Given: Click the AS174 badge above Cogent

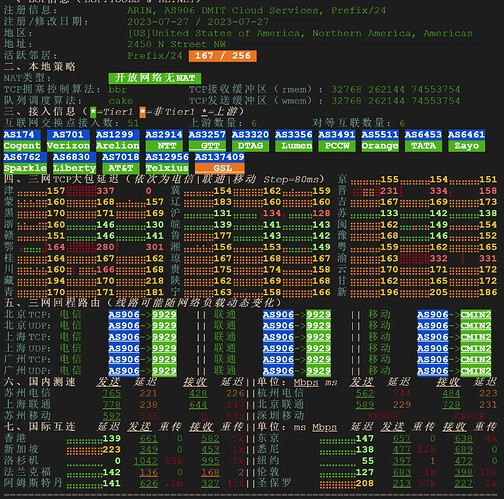Looking at the screenshot, I should pyautogui.click(x=22, y=135).
